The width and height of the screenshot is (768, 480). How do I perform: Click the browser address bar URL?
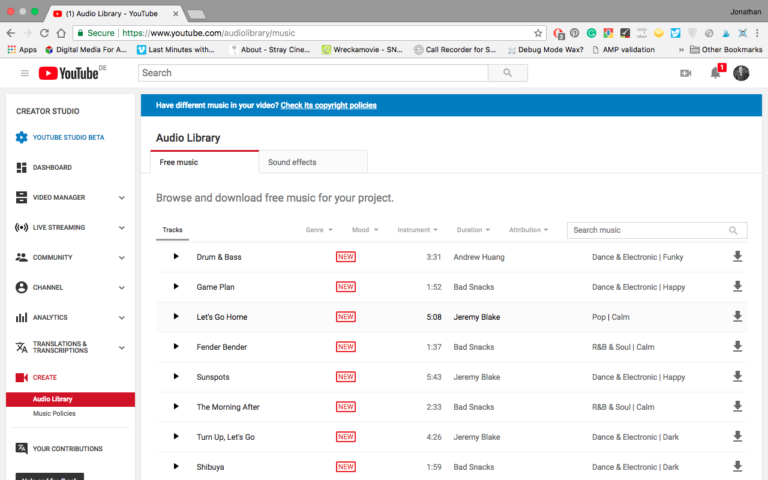[x=209, y=33]
